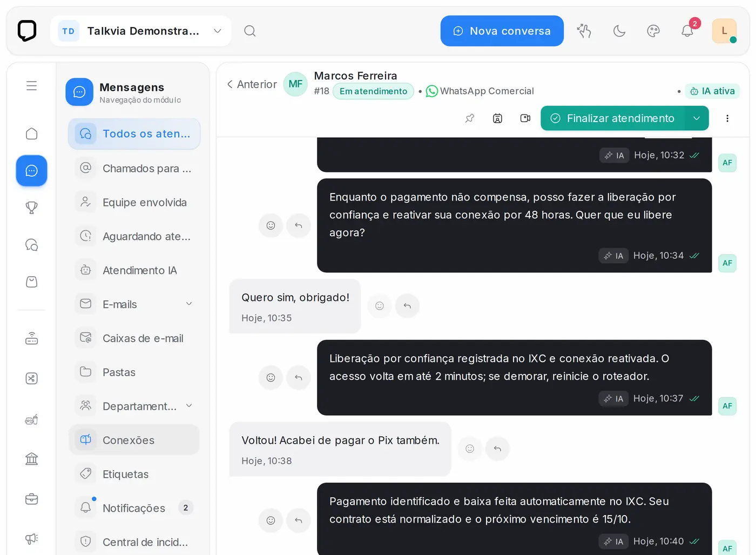Select Todos os atendimentos menu item
The image size is (756, 555).
[x=134, y=133]
